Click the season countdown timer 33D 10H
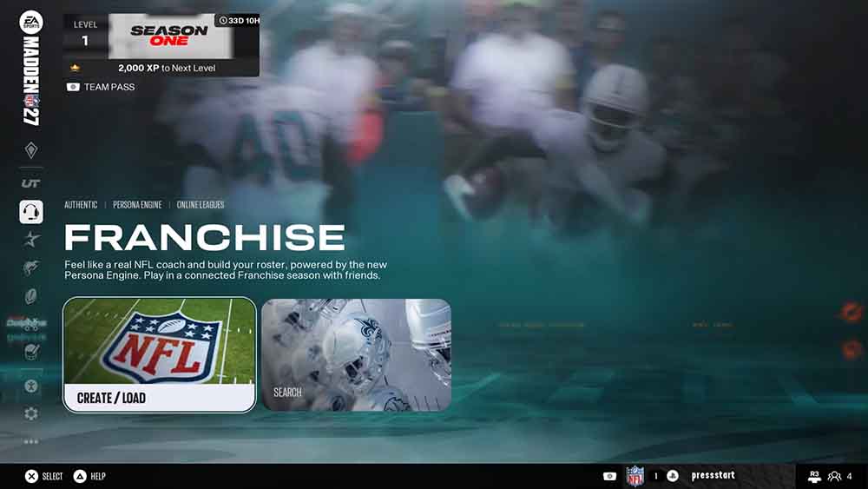The image size is (868, 489). point(239,21)
